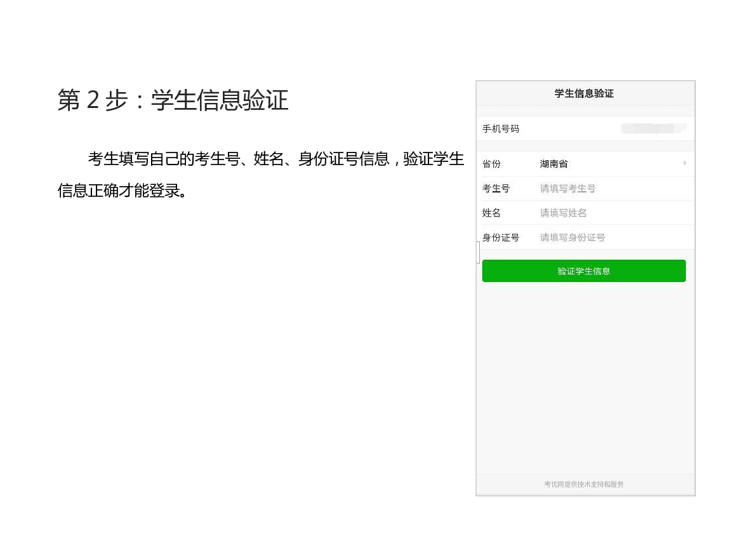Click the empty gray area below the green button
This screenshot has width=756, height=533.
pos(584,375)
